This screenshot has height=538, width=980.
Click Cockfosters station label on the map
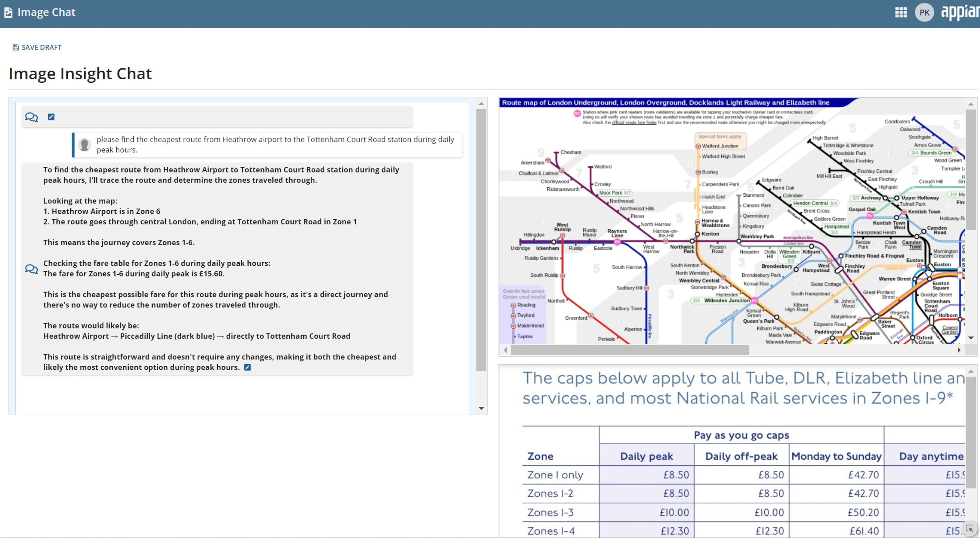(x=898, y=122)
